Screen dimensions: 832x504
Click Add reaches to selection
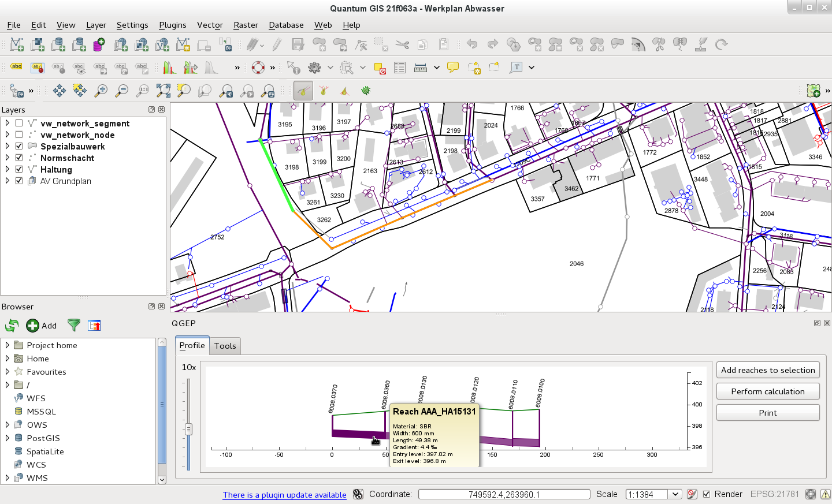768,370
